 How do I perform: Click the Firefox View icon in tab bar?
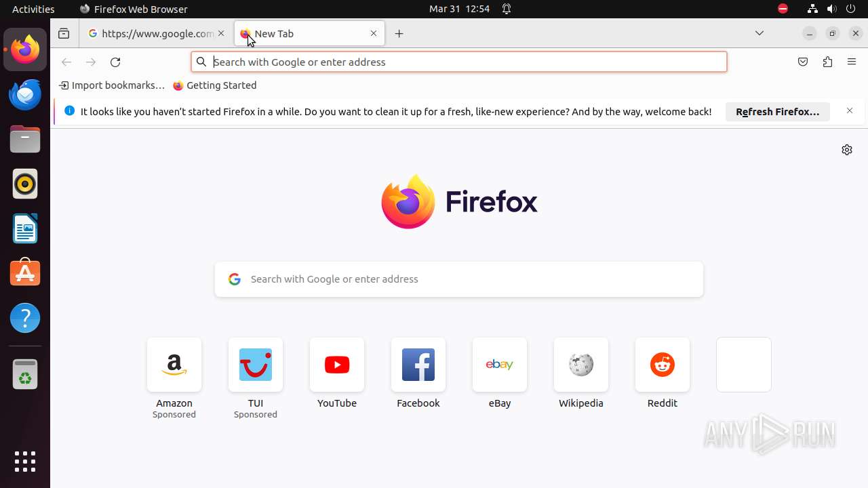pos(64,33)
